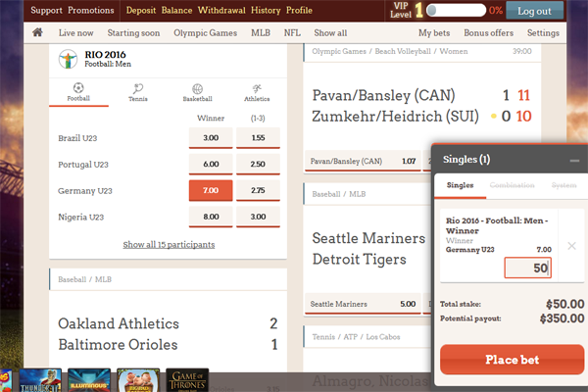This screenshot has width=588, height=392.
Task: Select Seattle Mariners odds 5.00
Action: (x=363, y=304)
